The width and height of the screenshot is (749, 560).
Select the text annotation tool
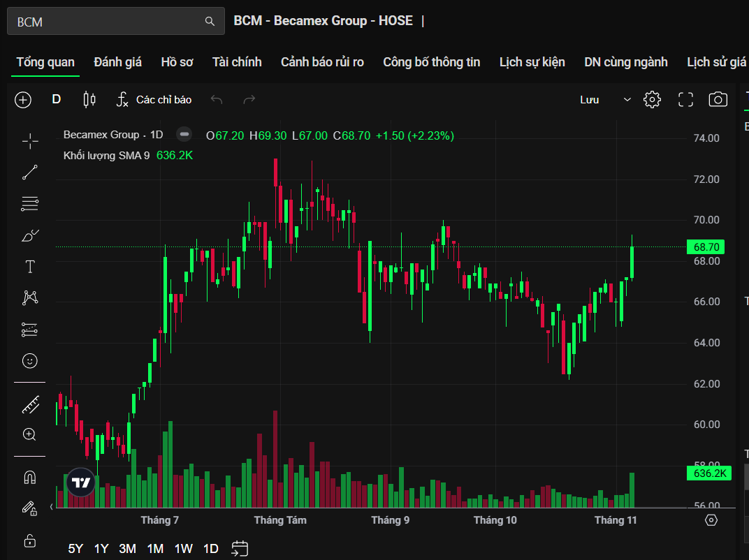[30, 267]
